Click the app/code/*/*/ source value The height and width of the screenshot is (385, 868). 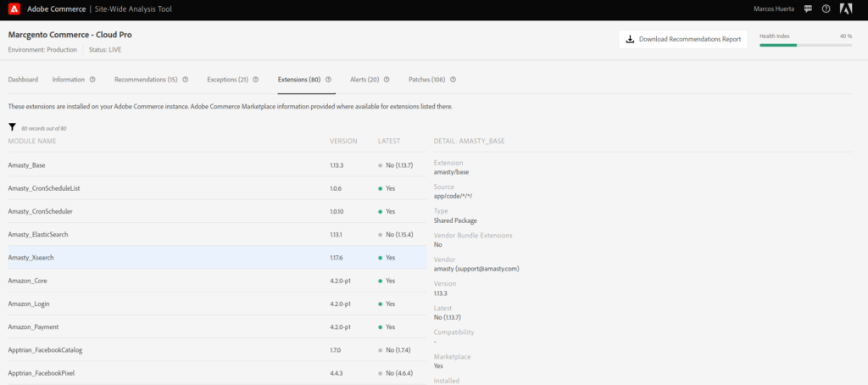(x=453, y=196)
